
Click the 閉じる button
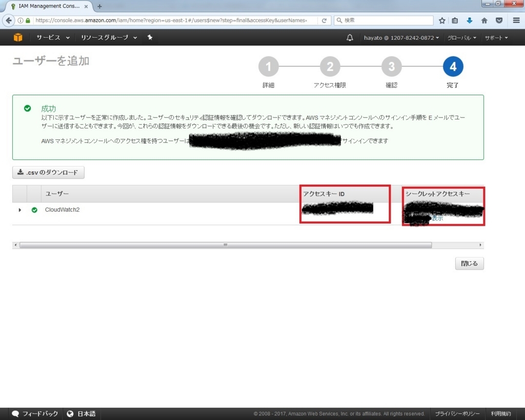(470, 264)
